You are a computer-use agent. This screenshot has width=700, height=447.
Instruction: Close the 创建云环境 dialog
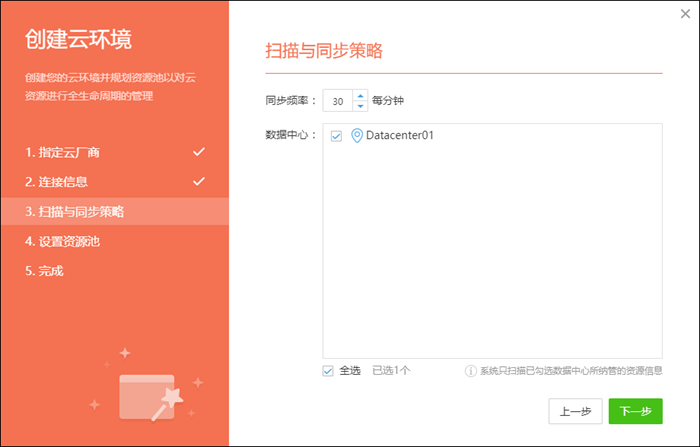point(684,13)
